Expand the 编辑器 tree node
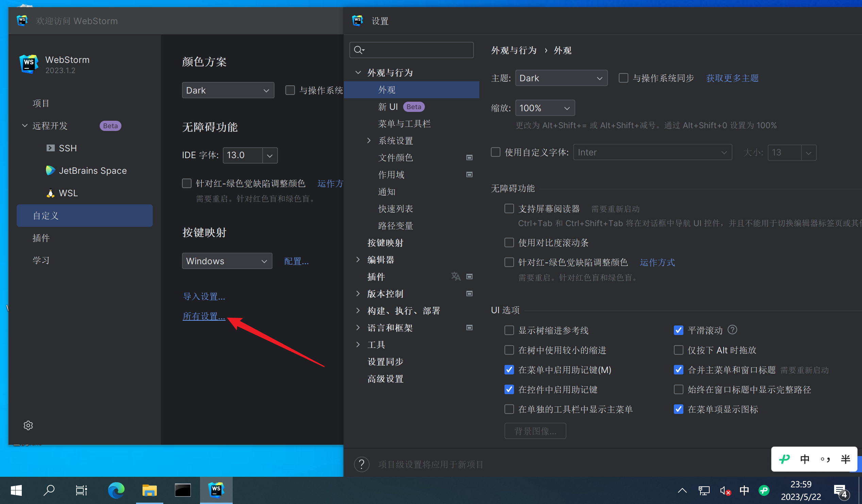 click(358, 259)
